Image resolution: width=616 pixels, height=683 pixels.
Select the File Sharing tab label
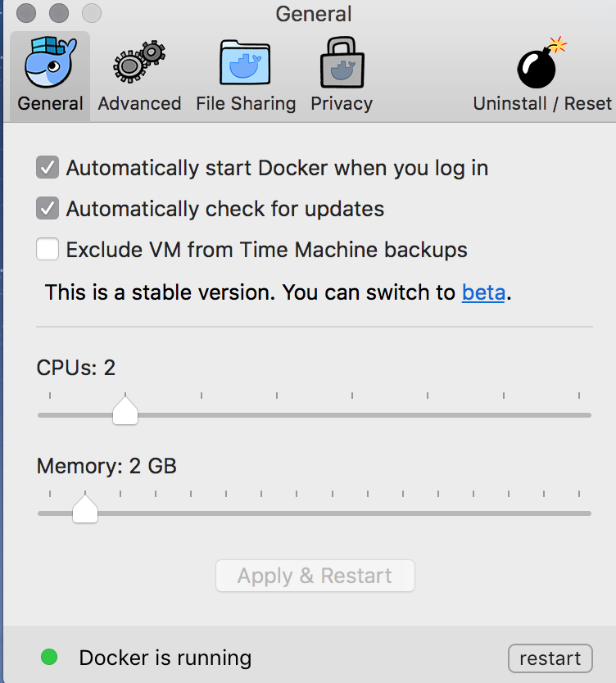[246, 104]
